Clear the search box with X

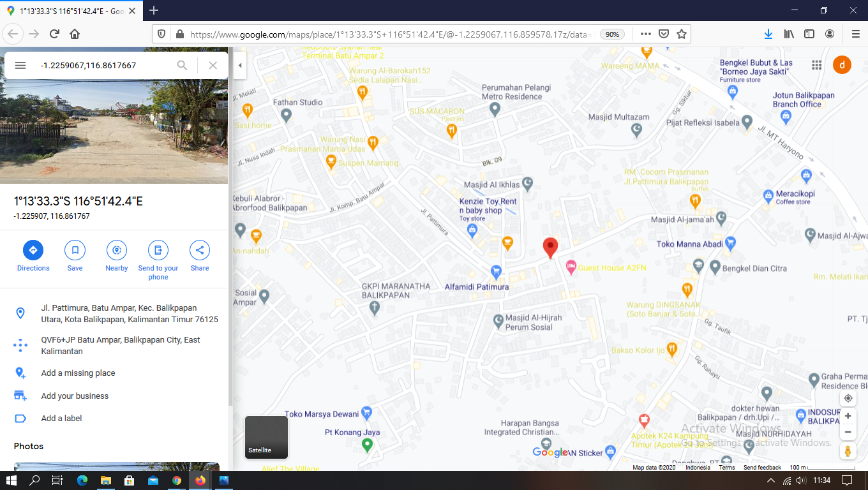click(x=213, y=65)
